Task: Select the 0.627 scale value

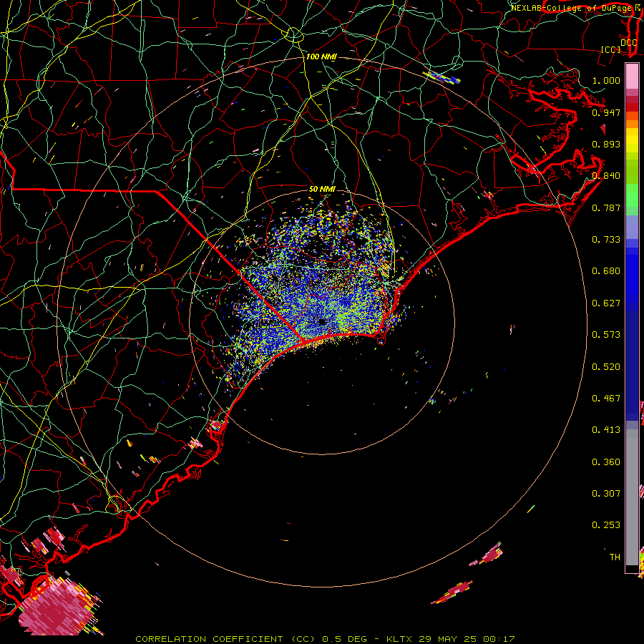Action: coord(606,303)
